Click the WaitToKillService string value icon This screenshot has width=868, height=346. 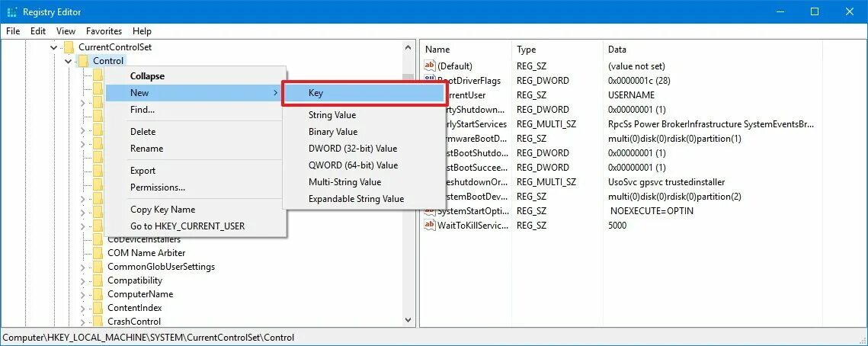pyautogui.click(x=430, y=226)
